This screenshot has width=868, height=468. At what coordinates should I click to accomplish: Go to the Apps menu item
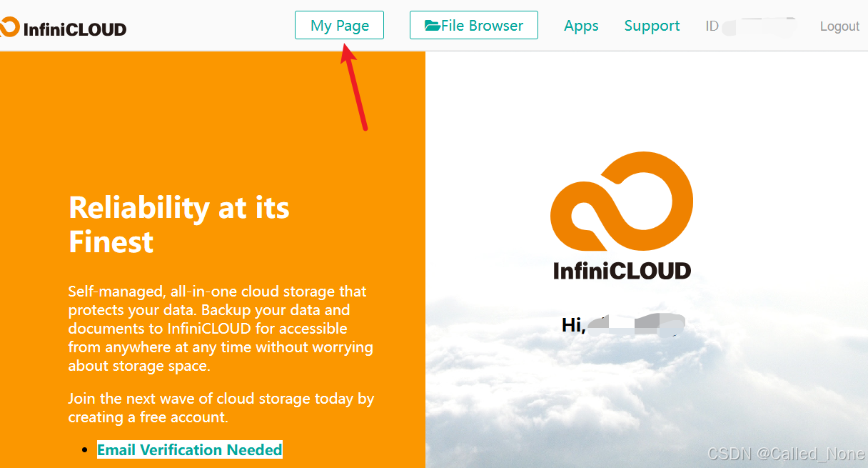coord(581,26)
